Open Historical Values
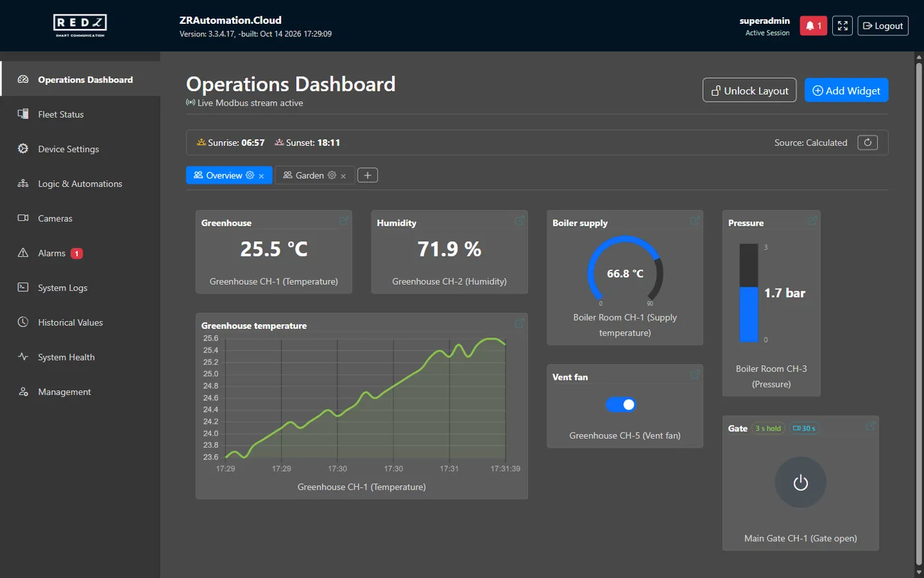 click(81, 322)
